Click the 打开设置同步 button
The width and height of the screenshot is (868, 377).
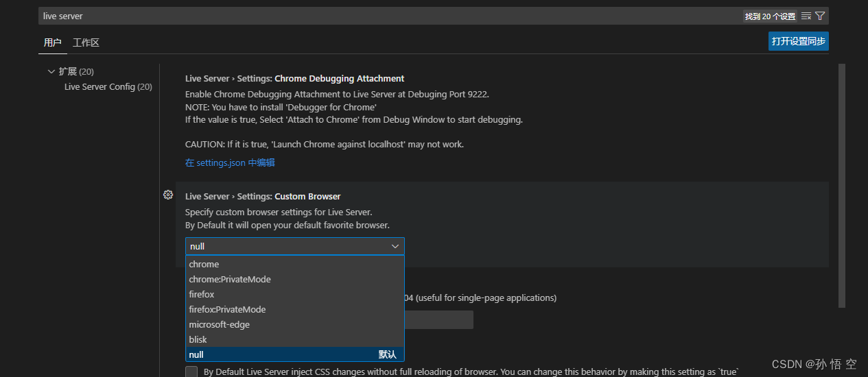tap(798, 41)
